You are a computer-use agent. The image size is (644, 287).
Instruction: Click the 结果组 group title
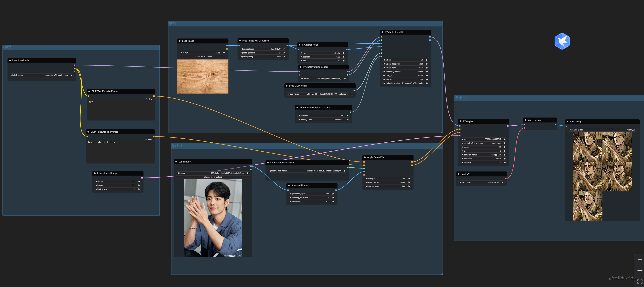pos(460,98)
